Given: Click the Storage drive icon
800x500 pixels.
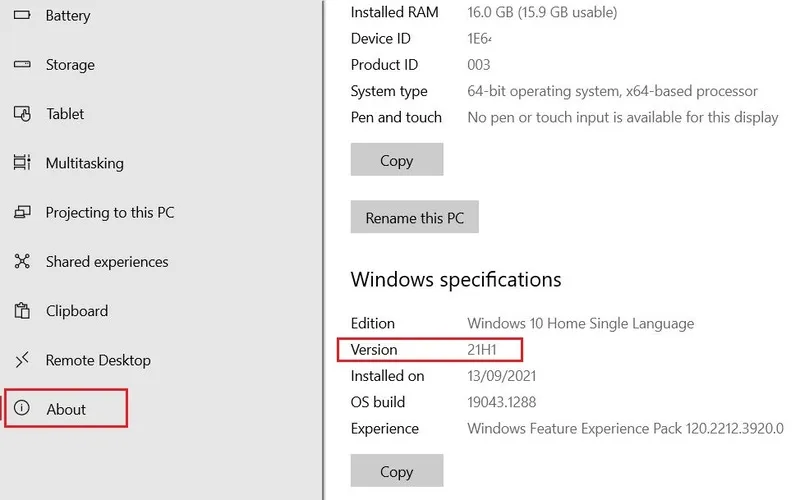Looking at the screenshot, I should pos(22,64).
